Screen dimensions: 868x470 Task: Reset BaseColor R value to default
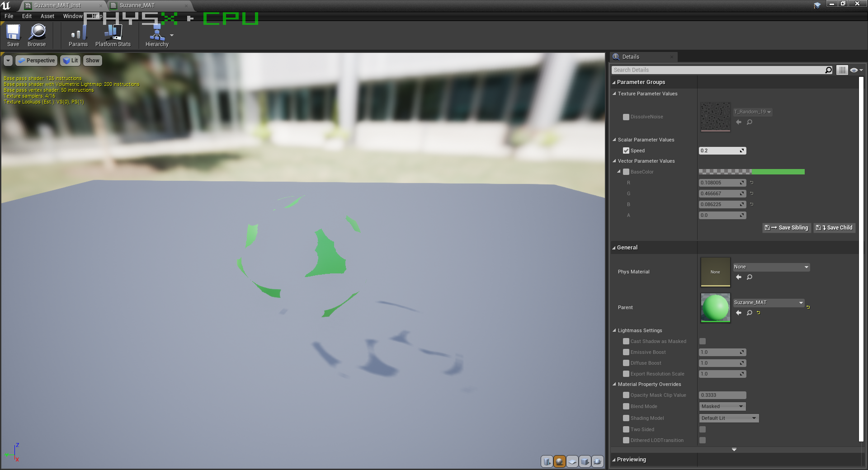(x=752, y=183)
